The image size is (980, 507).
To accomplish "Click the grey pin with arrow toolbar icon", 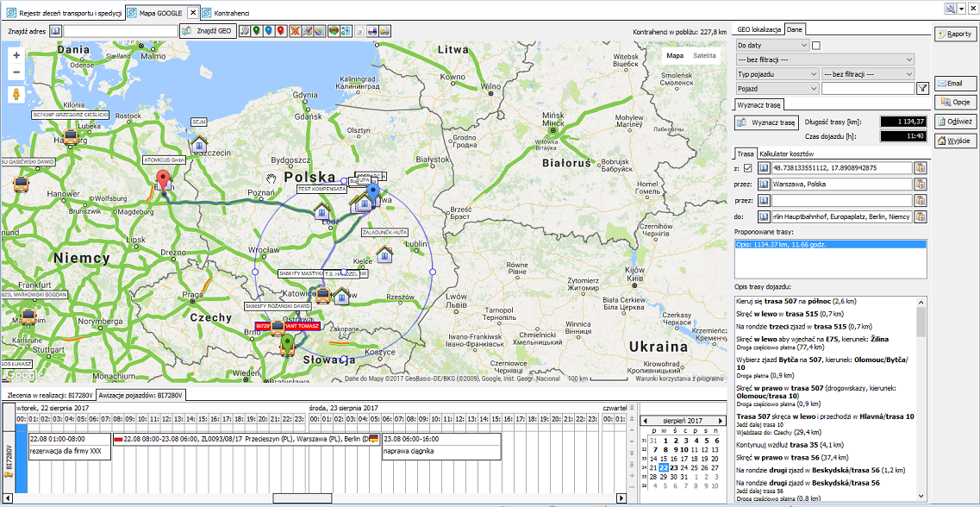I will click(x=245, y=31).
